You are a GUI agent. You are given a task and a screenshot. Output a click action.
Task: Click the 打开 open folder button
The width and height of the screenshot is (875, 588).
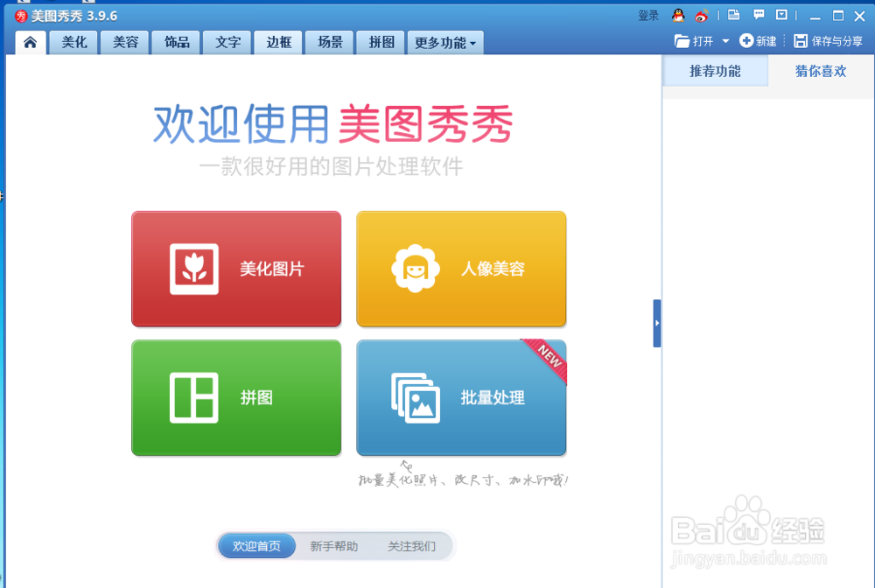pyautogui.click(x=694, y=41)
